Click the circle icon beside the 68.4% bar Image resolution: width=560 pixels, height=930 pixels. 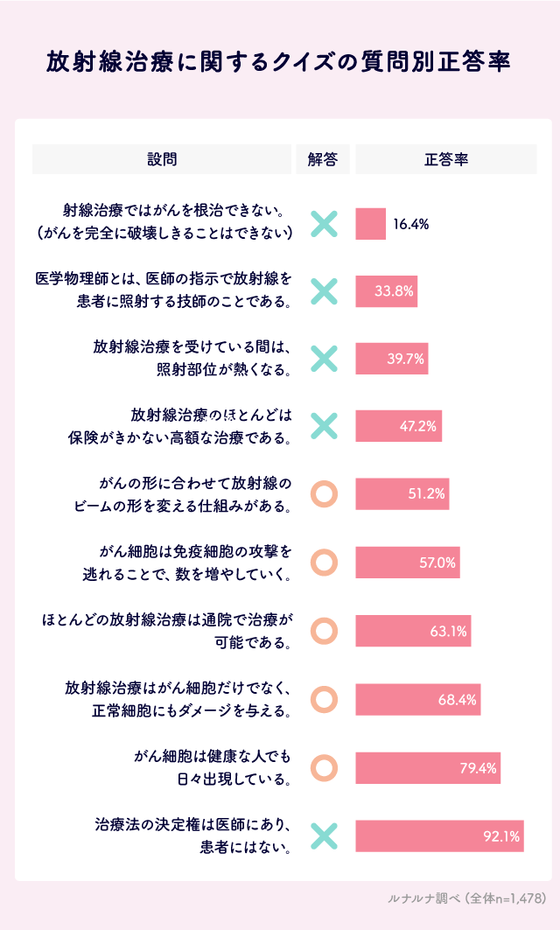click(324, 698)
